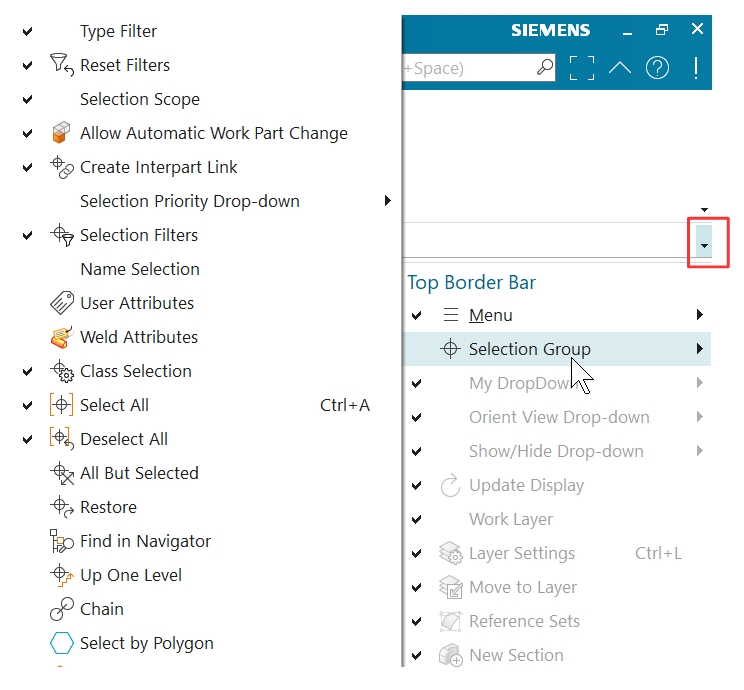744x690 pixels.
Task: Click the Chain link icon
Action: click(62, 609)
